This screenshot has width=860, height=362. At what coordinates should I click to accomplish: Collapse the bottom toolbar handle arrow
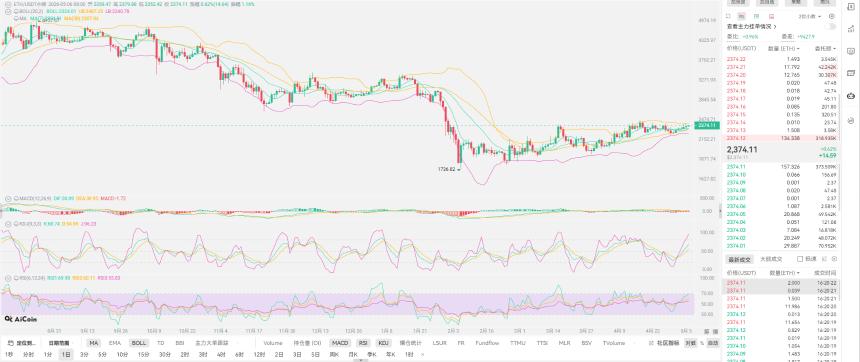click(x=360, y=360)
